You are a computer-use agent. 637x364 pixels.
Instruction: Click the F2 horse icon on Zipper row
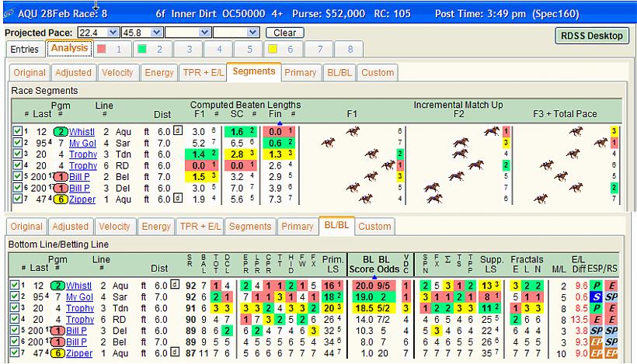434,199
